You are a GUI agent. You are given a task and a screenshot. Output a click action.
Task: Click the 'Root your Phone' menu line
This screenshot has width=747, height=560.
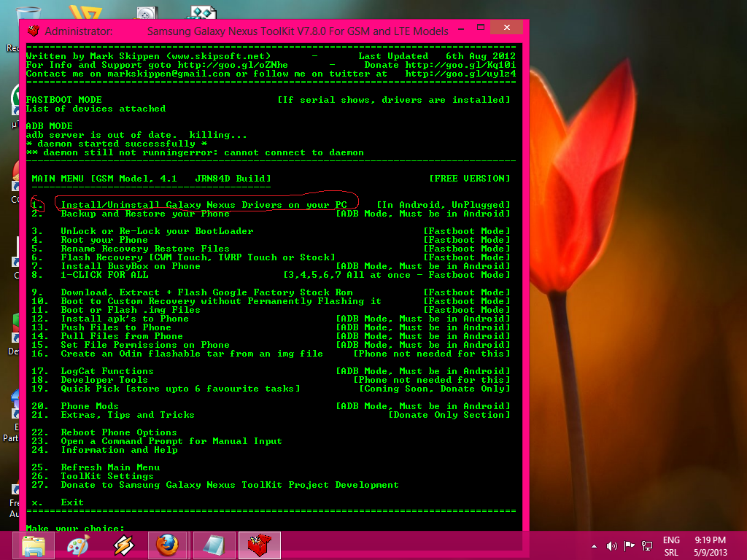(x=104, y=240)
